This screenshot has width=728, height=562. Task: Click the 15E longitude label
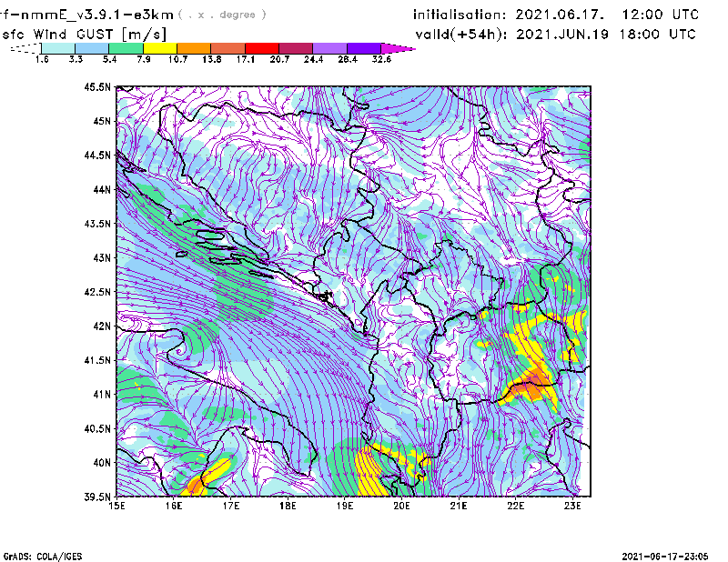116,506
